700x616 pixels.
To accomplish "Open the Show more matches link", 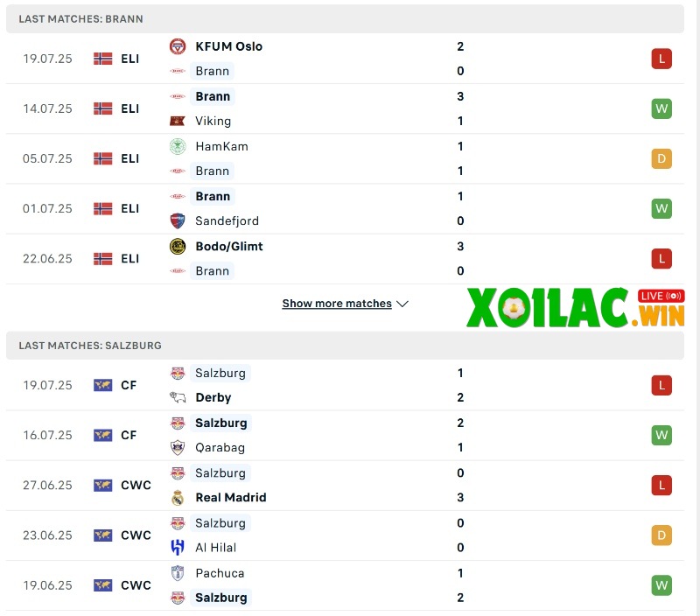I will click(337, 304).
